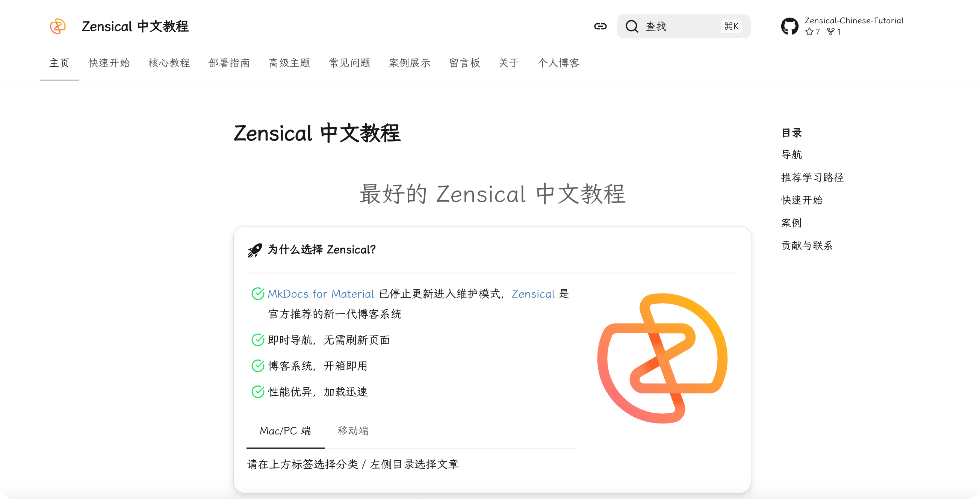This screenshot has height=499, width=980.
Task: Click the GitHub forks count 1
Action: pyautogui.click(x=834, y=32)
